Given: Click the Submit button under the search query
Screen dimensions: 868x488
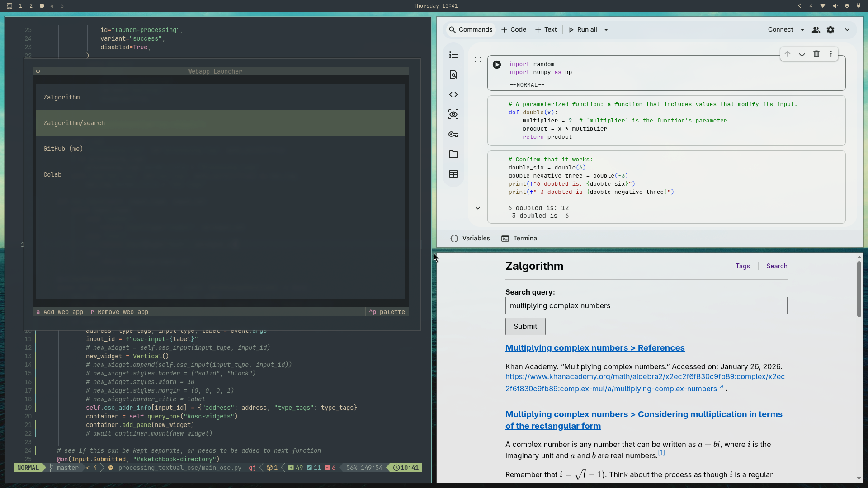Looking at the screenshot, I should coord(525,326).
